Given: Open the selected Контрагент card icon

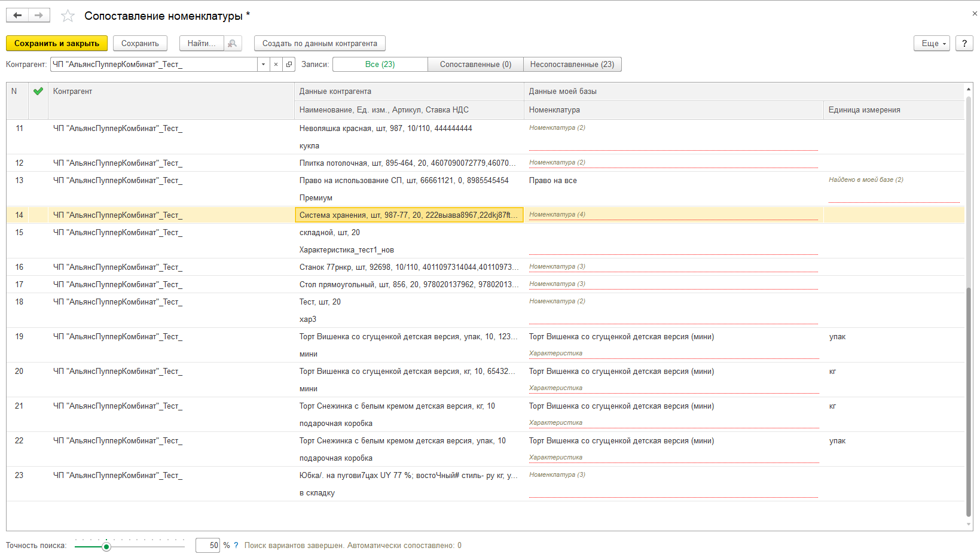Looking at the screenshot, I should pyautogui.click(x=289, y=65).
